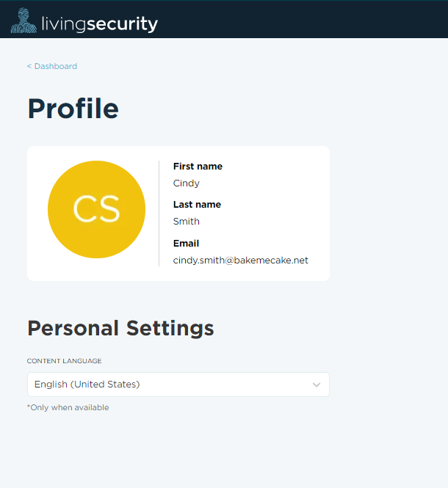Click the Last name value Smith
Image resolution: width=448 pixels, height=488 pixels.
187,222
